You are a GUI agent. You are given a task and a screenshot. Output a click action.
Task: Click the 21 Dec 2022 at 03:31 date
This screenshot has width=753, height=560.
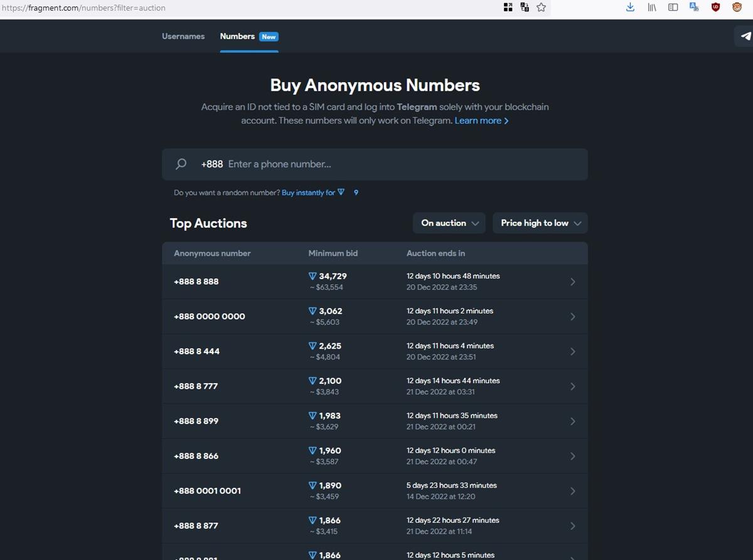(x=441, y=392)
